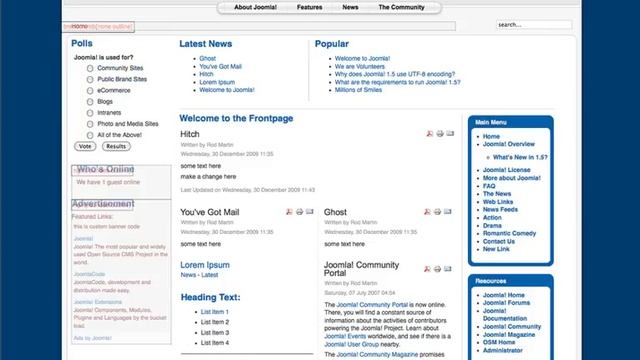The image size is (640, 360).
Task: Select Public Brand Sites poll option
Action: [x=90, y=79]
